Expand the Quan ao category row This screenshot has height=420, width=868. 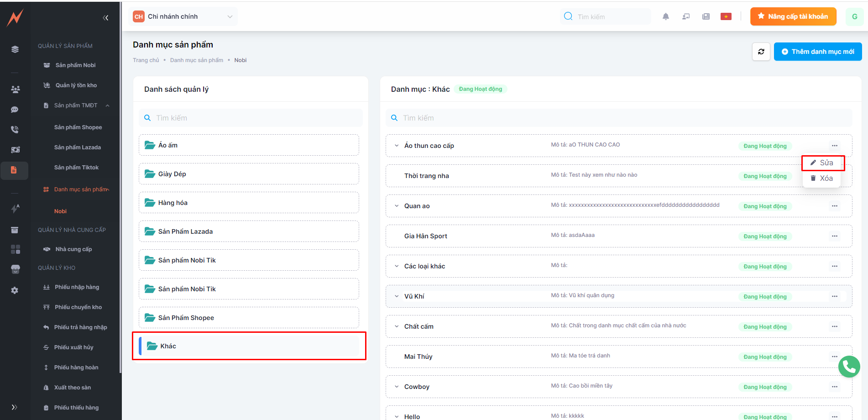click(x=397, y=206)
